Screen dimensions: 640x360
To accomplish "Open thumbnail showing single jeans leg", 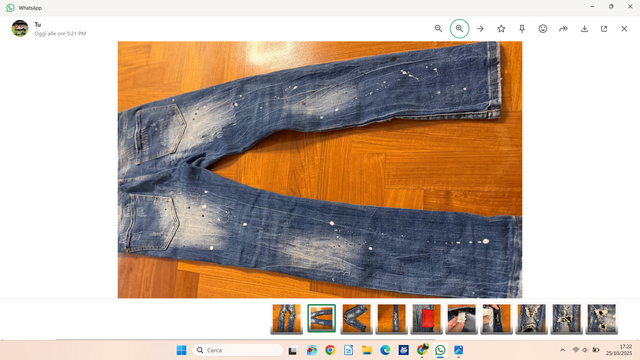I will point(391,318).
